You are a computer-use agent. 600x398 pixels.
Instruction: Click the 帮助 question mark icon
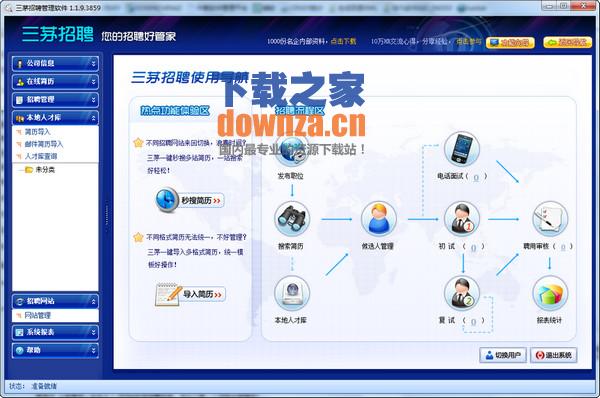pos(20,350)
